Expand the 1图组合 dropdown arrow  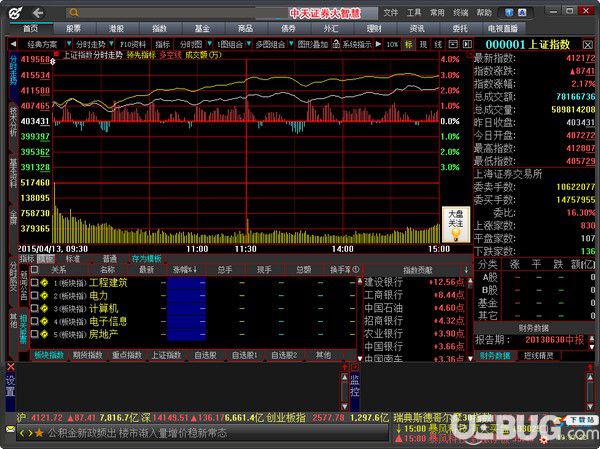click(249, 44)
